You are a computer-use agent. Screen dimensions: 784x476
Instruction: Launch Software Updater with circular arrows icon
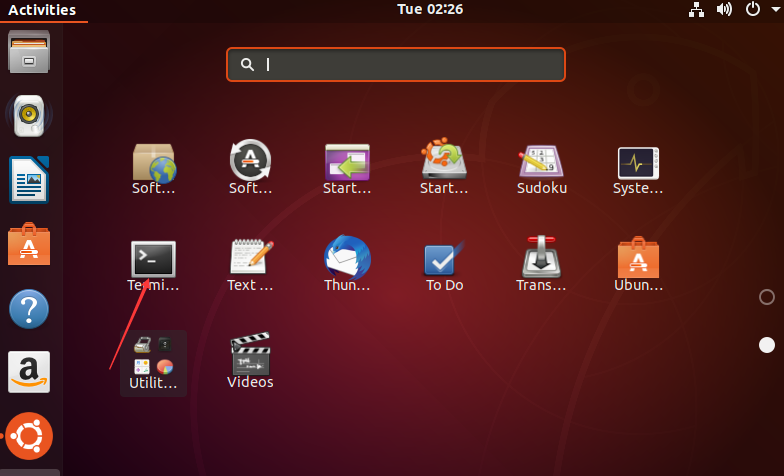coord(251,165)
